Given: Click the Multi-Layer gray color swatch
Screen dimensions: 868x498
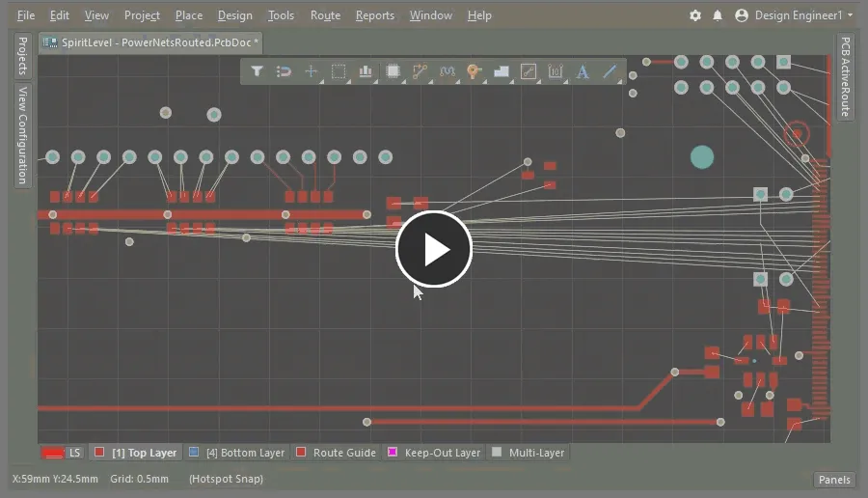Looking at the screenshot, I should click(x=497, y=452).
